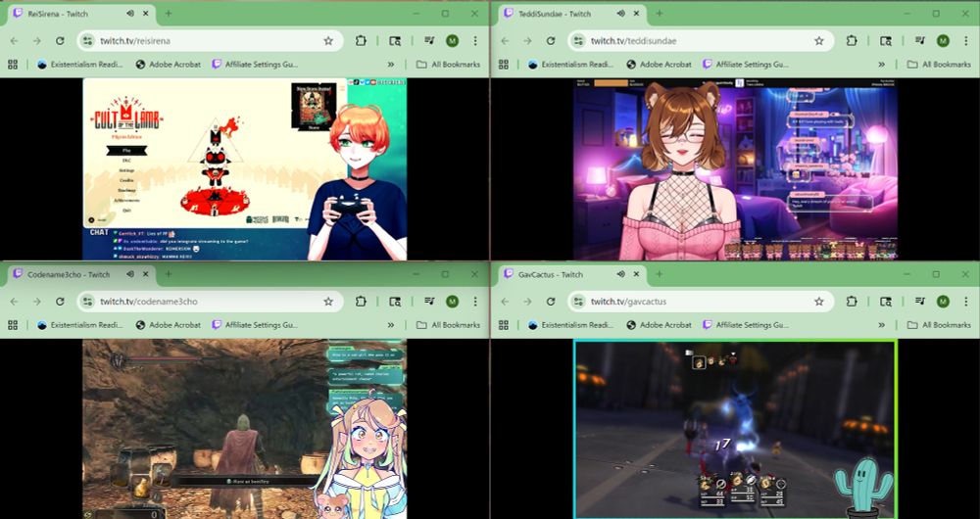
Task: Click profile avatar M in TeddiSundae window
Action: (943, 40)
